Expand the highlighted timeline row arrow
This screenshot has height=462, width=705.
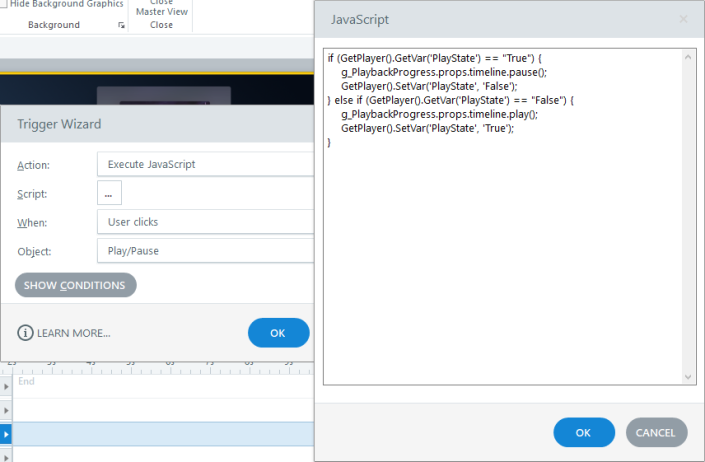[7, 434]
